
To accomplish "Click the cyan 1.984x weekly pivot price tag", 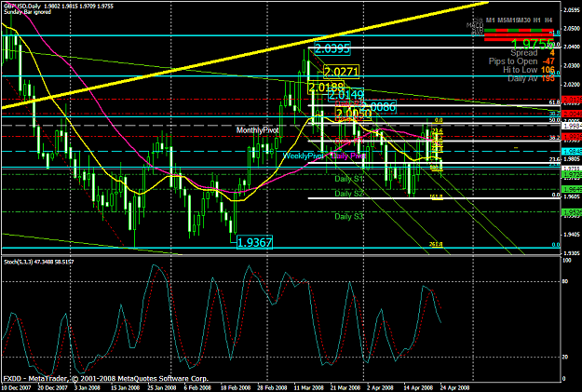I will point(571,151).
